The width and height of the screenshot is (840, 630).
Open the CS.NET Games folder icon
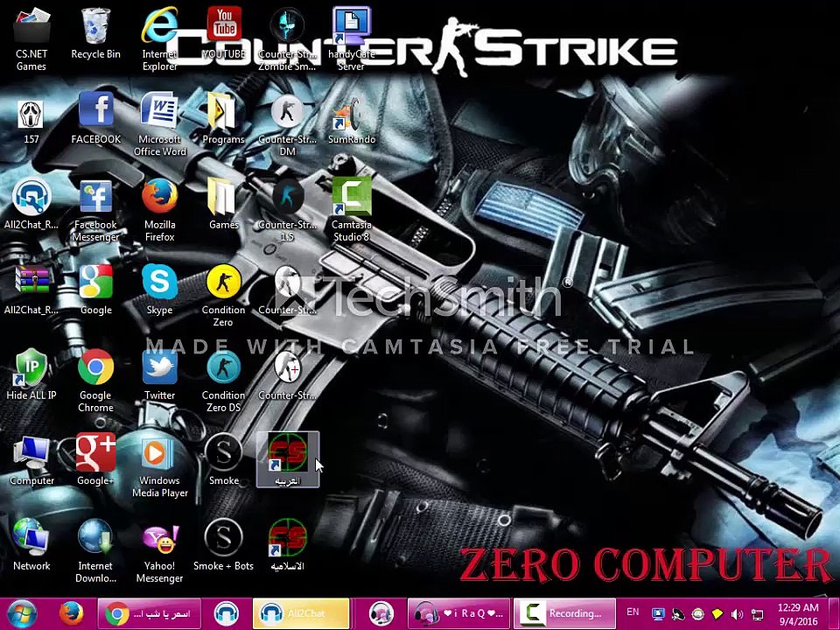(x=31, y=38)
